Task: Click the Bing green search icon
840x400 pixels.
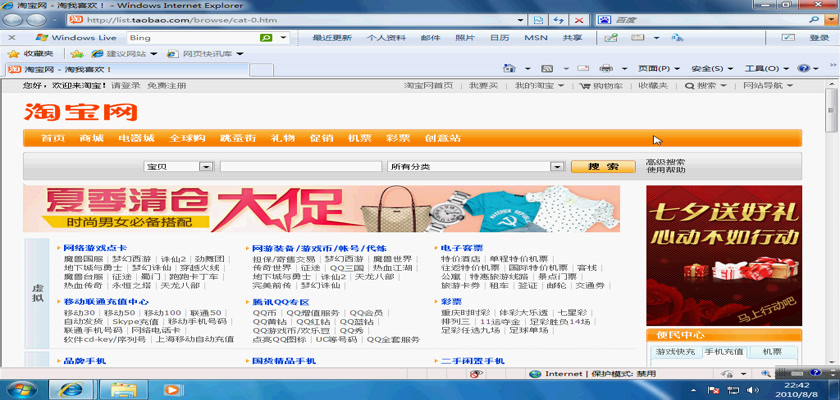Action: [x=266, y=38]
